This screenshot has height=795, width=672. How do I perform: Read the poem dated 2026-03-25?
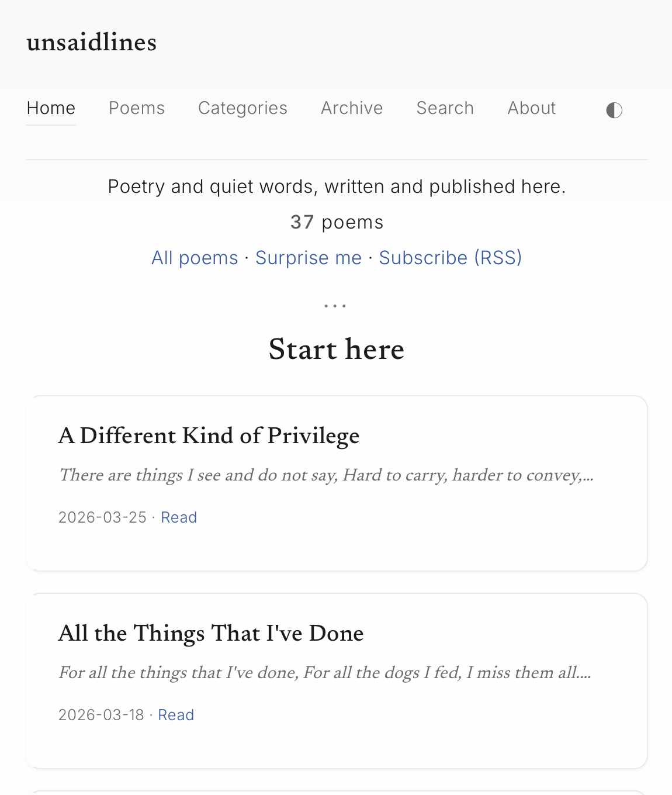coord(178,517)
